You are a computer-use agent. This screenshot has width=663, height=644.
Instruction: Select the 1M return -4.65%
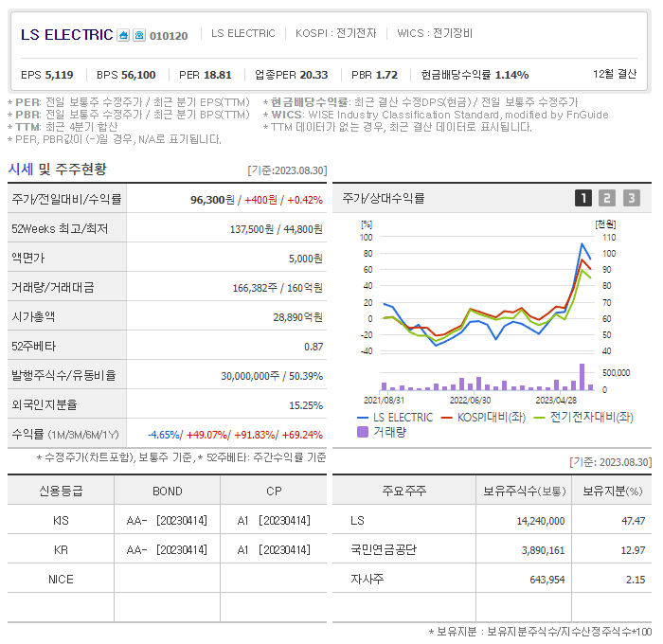coord(164,435)
